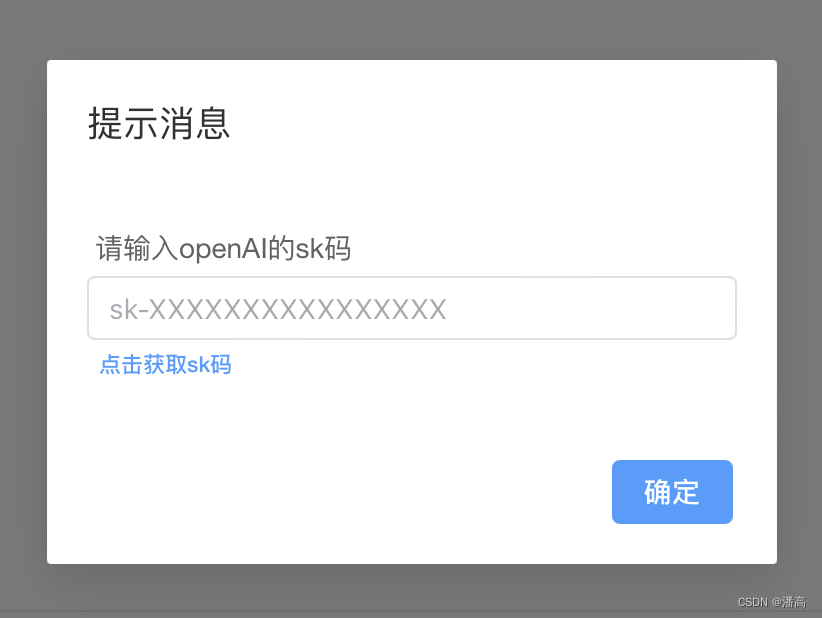822x618 pixels.
Task: Click the gray overlay above the dialog
Action: point(411,29)
